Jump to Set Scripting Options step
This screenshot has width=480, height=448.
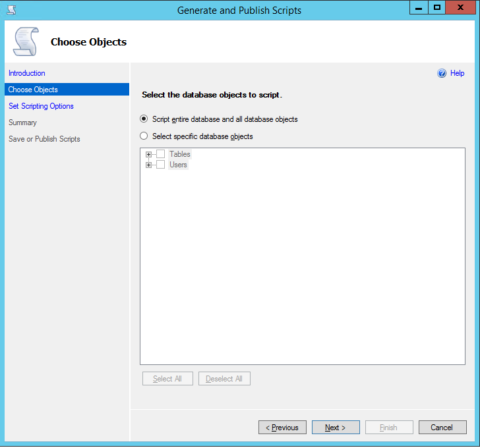tap(41, 106)
